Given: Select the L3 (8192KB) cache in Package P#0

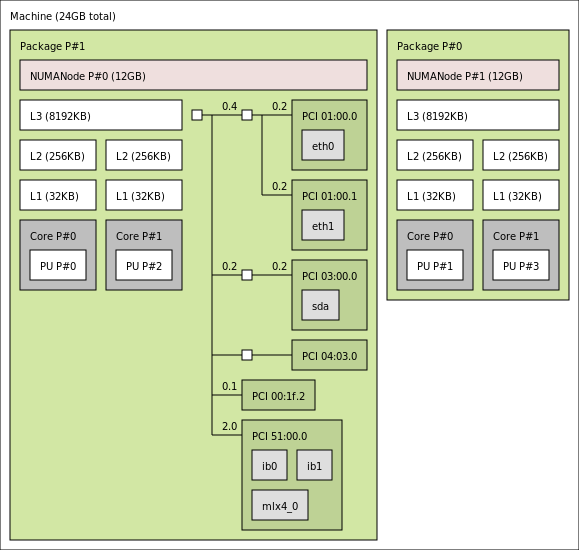Looking at the screenshot, I should click(x=478, y=115).
